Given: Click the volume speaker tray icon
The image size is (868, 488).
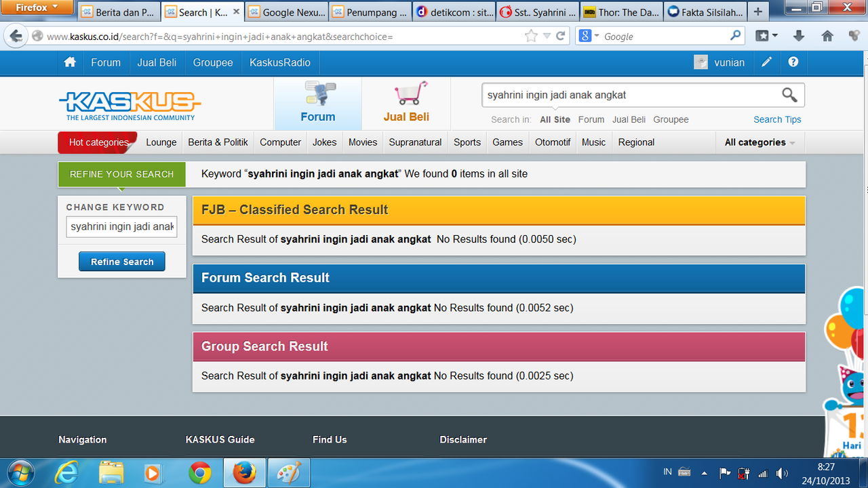Looking at the screenshot, I should 782,473.
